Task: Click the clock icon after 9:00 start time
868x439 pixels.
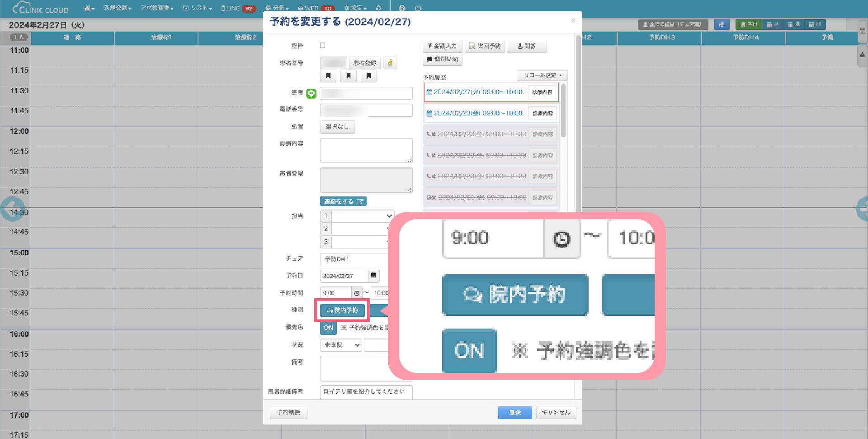Action: point(357,293)
